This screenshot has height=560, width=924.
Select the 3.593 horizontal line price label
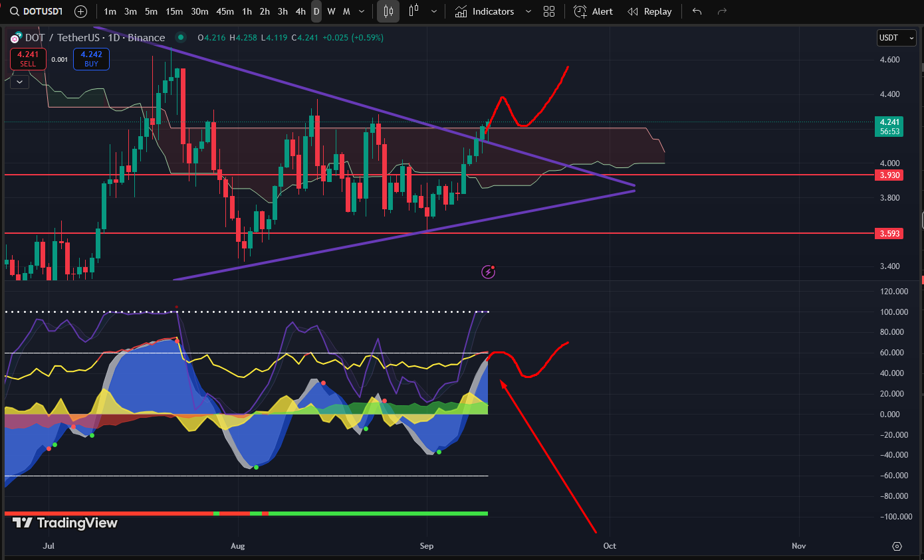(889, 233)
